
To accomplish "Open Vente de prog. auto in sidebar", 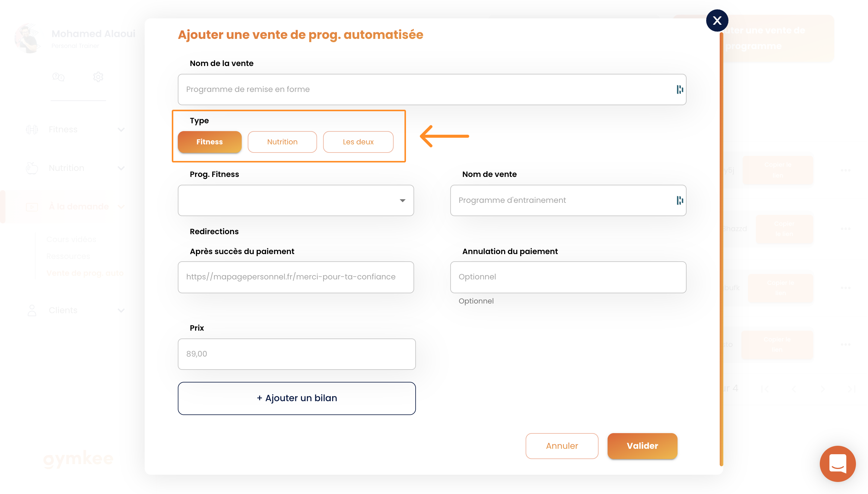I will 85,273.
